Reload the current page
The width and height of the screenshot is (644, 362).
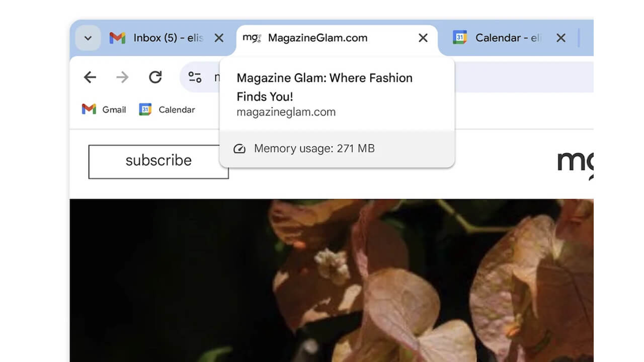[x=155, y=77]
